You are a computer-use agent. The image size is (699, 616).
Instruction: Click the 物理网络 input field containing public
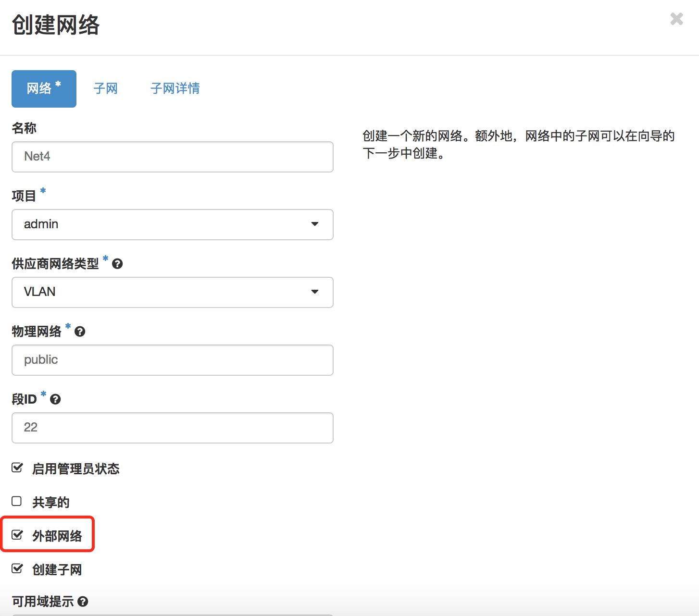pos(173,360)
